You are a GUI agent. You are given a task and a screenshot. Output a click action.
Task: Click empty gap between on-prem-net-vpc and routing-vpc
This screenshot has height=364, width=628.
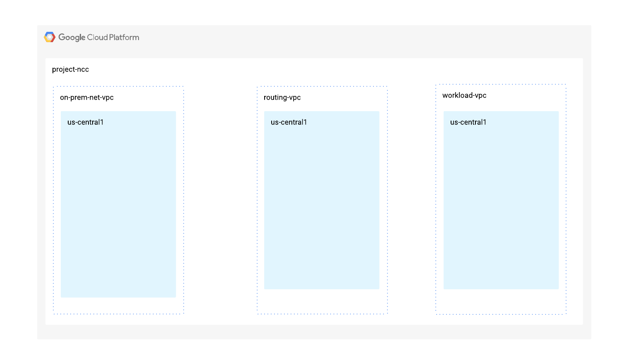220,198
